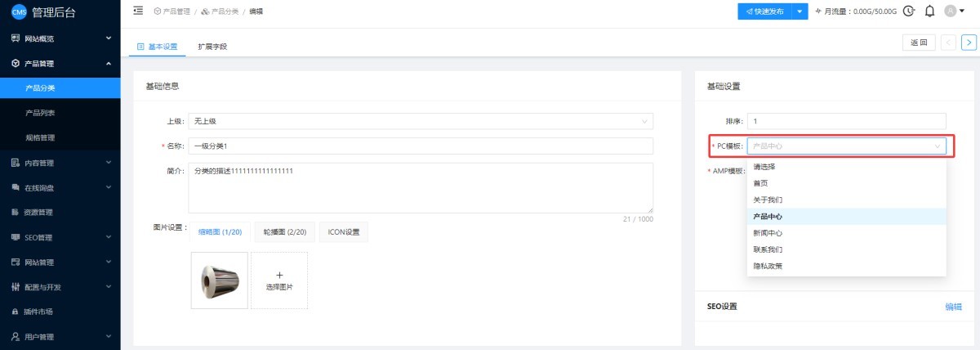Click the 网站管理 sidebar icon
The width and height of the screenshot is (980, 350).
tap(16, 262)
